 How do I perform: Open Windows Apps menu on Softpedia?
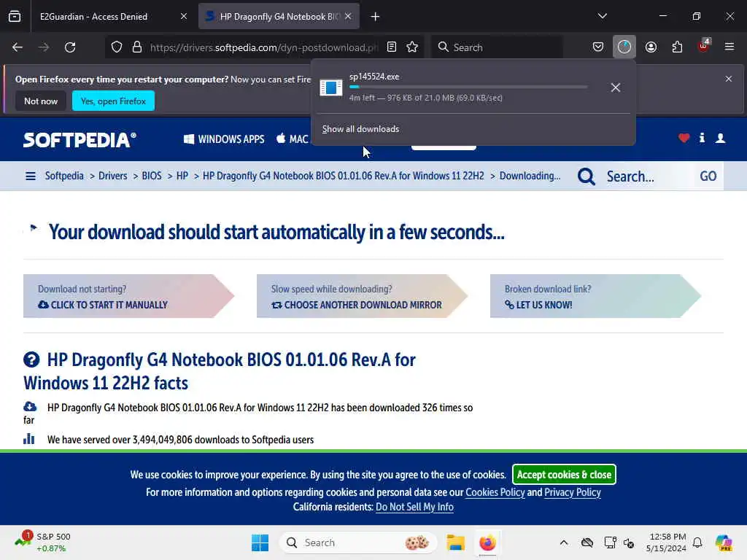pyautogui.click(x=224, y=139)
